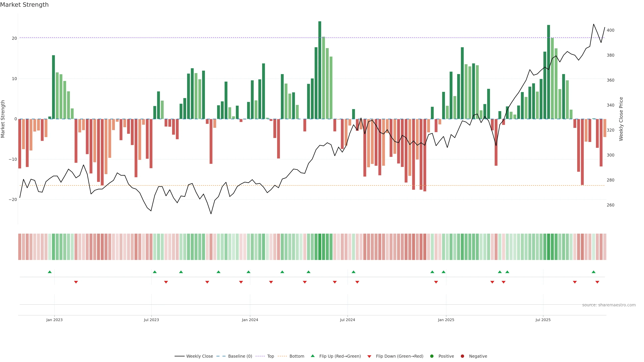Click the flip up marker just after Jul 2024
The width and height of the screenshot is (644, 362).
click(x=354, y=272)
